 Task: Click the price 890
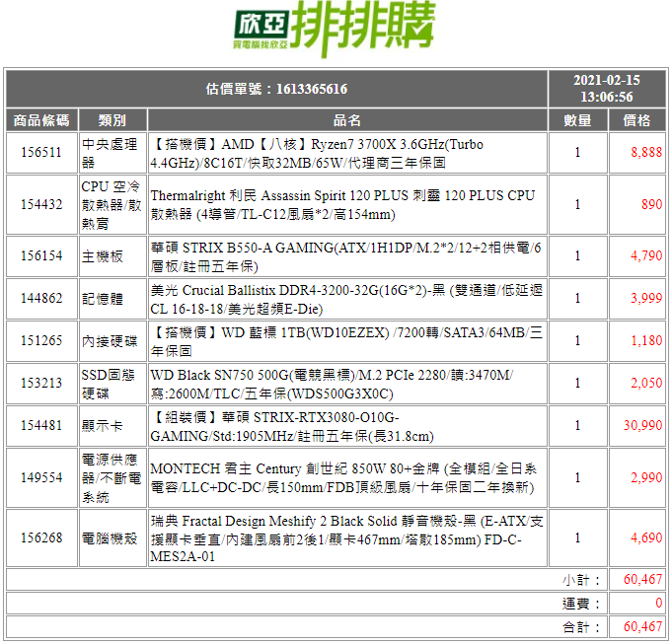(652, 204)
